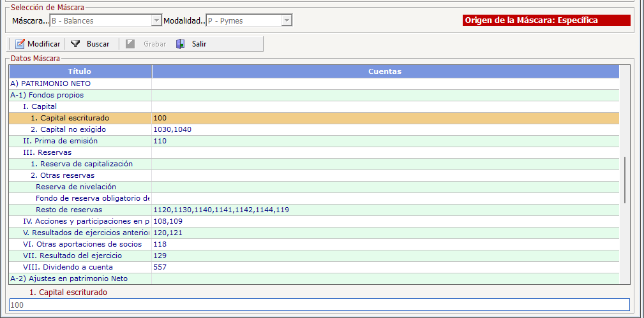This screenshot has height=318, width=644.
Task: Choose the Salir button label
Action: [x=199, y=44]
